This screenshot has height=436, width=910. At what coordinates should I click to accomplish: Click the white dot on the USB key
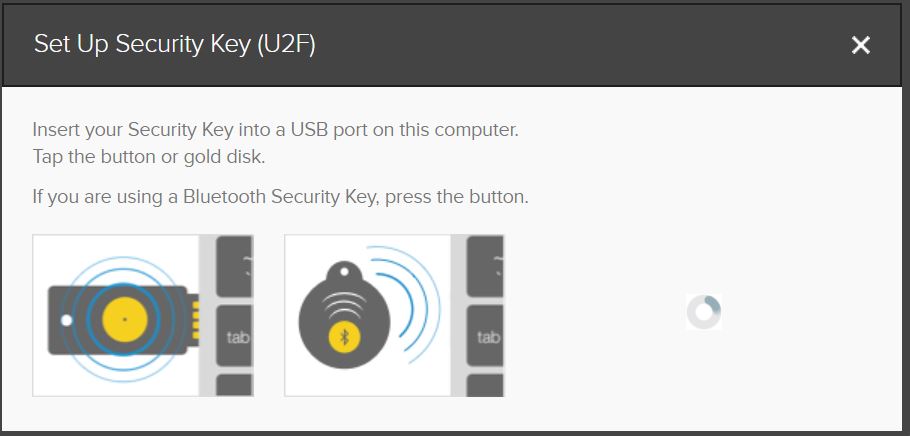pyautogui.click(x=66, y=320)
